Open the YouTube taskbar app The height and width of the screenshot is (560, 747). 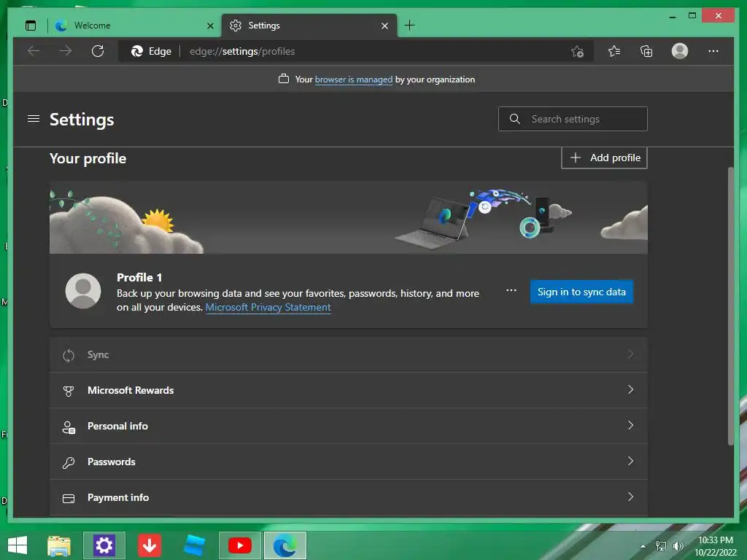tap(239, 545)
